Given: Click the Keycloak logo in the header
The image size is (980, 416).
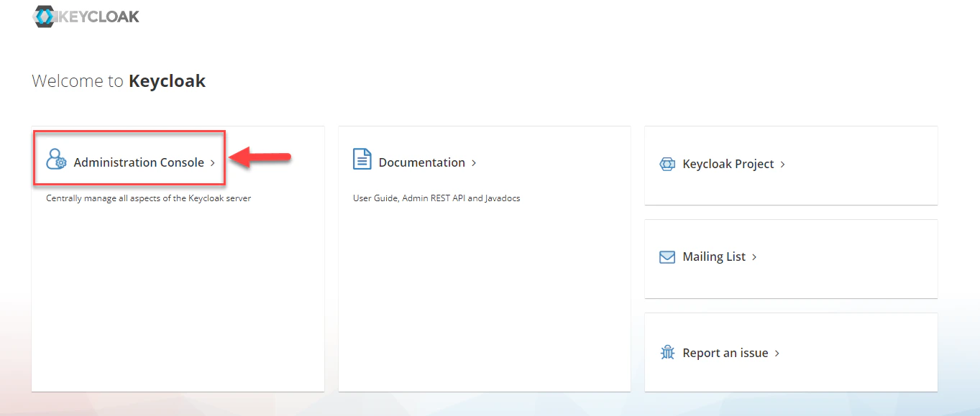Looking at the screenshot, I should [x=86, y=17].
